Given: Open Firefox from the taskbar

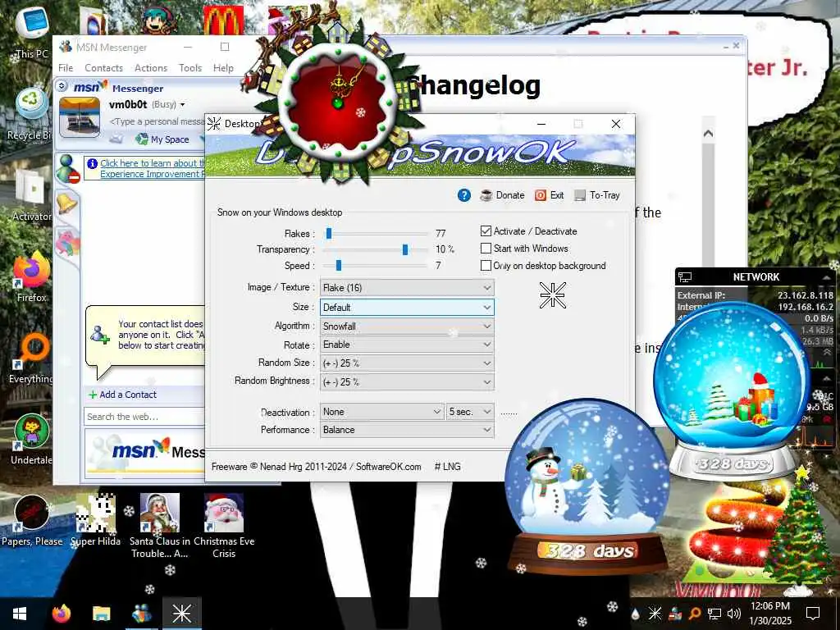Looking at the screenshot, I should coord(61,614).
